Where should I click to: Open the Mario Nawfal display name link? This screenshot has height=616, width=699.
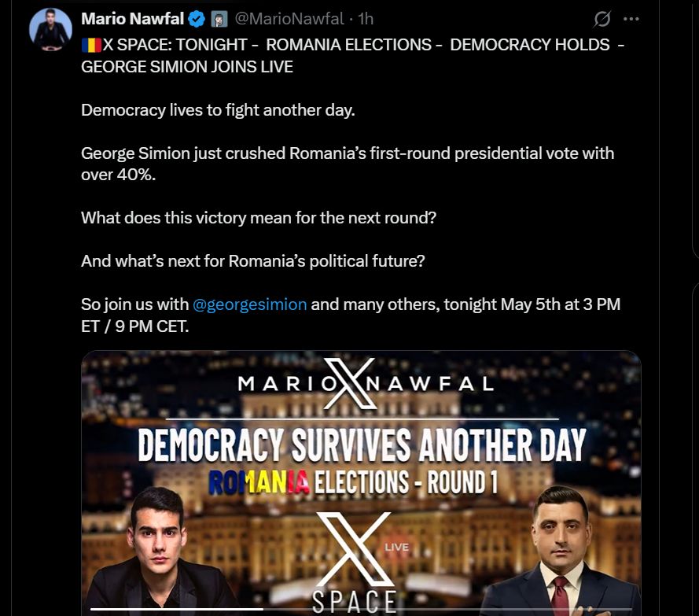(x=132, y=19)
